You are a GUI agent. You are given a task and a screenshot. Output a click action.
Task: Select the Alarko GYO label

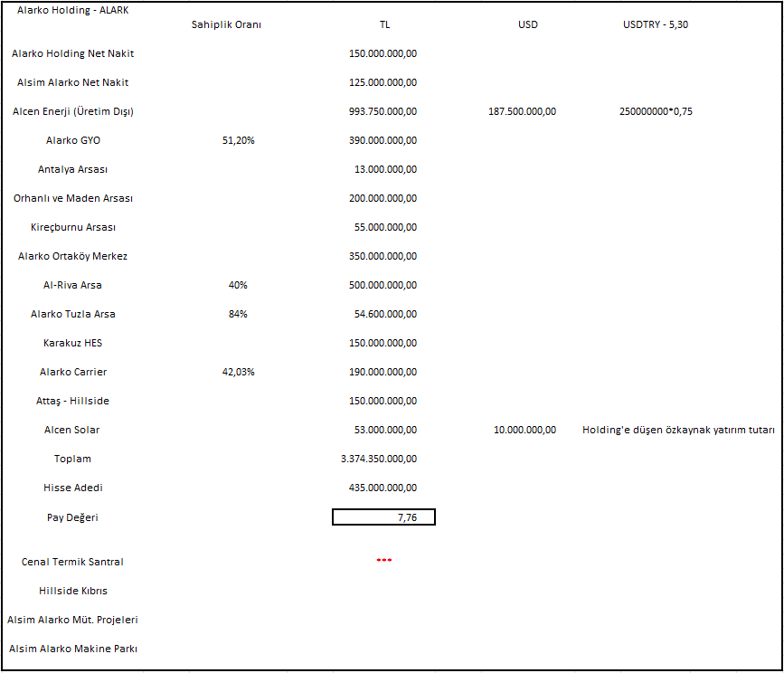coord(73,140)
